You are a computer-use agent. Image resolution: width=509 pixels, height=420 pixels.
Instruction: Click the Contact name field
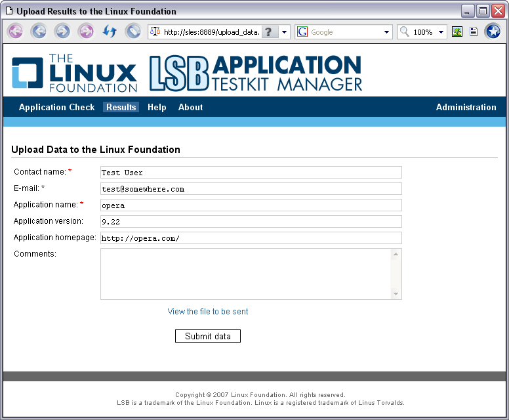(x=251, y=172)
